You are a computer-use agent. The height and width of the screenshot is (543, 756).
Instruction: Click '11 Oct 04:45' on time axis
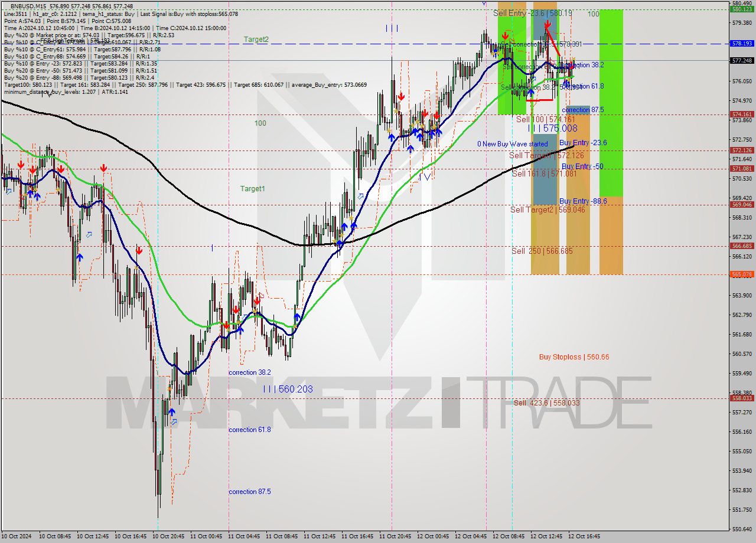243,537
